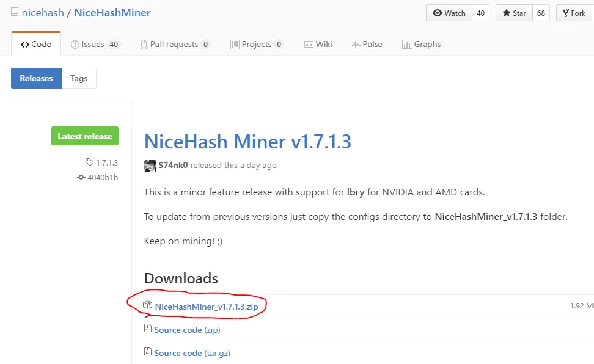Open the Issues tab
594x364 pixels.
click(95, 45)
